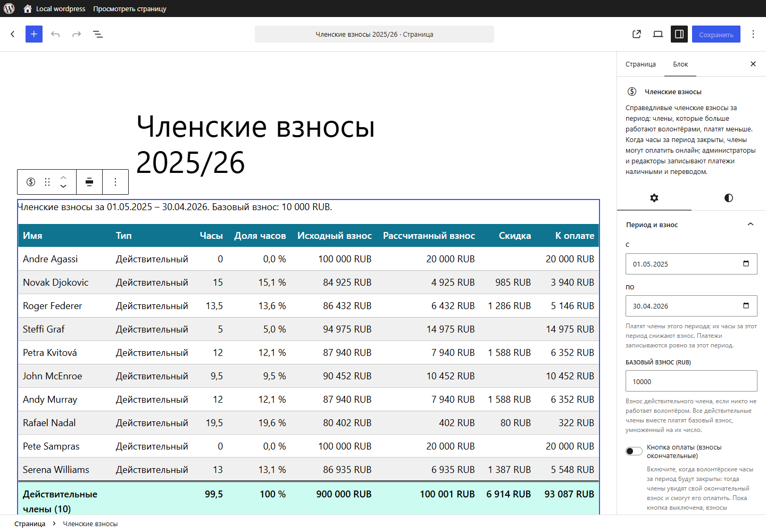Undo the last change
The image size is (766, 532).
tap(55, 34)
